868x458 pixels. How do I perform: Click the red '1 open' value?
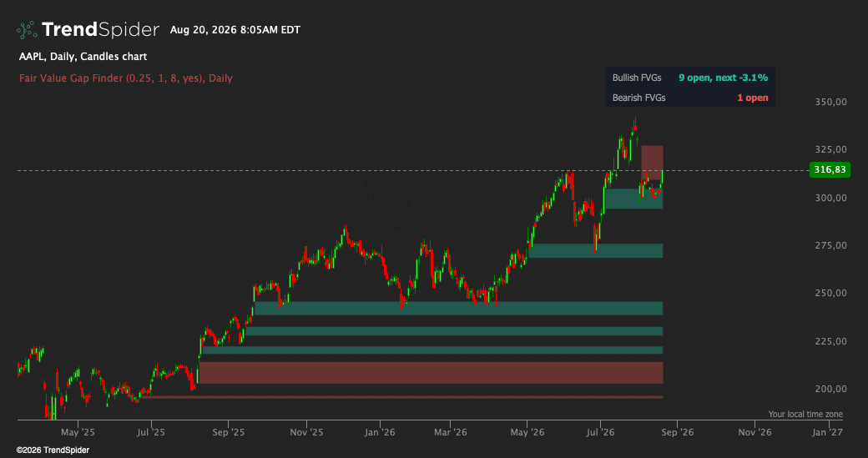[x=752, y=98]
